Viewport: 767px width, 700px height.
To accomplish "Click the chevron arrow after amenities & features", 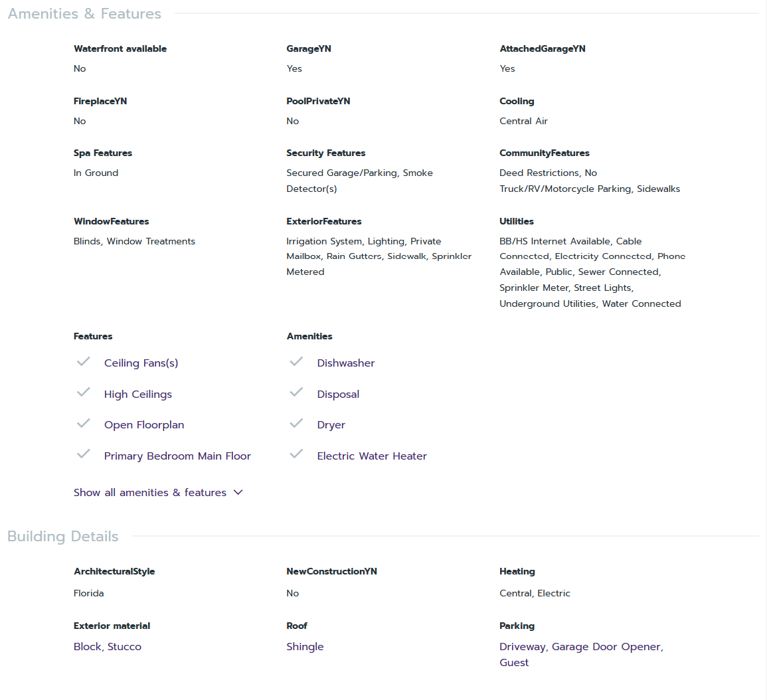I will tap(238, 492).
